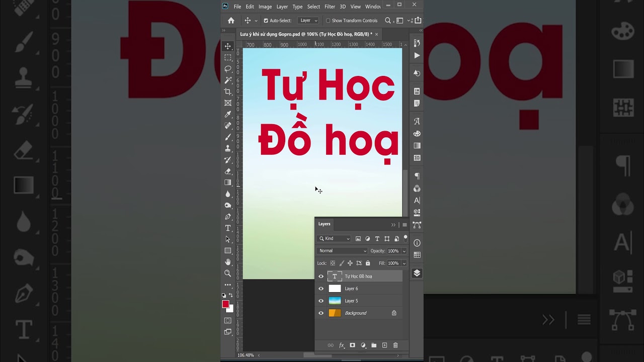The image size is (644, 362).
Task: Reset default foreground and background colors
Action: tap(224, 295)
